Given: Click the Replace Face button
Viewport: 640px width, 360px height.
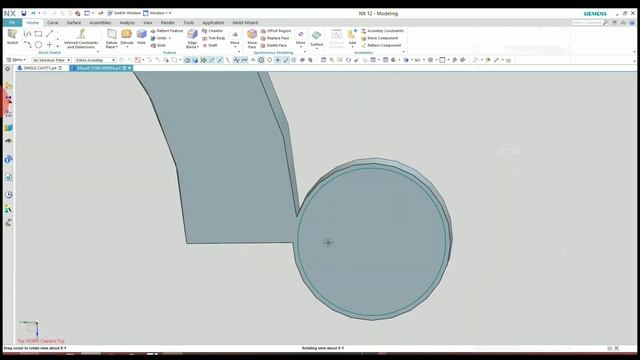Looking at the screenshot, I should [x=275, y=38].
